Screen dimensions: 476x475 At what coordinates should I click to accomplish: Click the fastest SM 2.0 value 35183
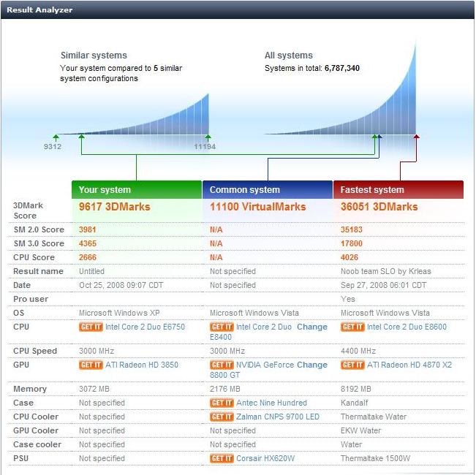352,229
